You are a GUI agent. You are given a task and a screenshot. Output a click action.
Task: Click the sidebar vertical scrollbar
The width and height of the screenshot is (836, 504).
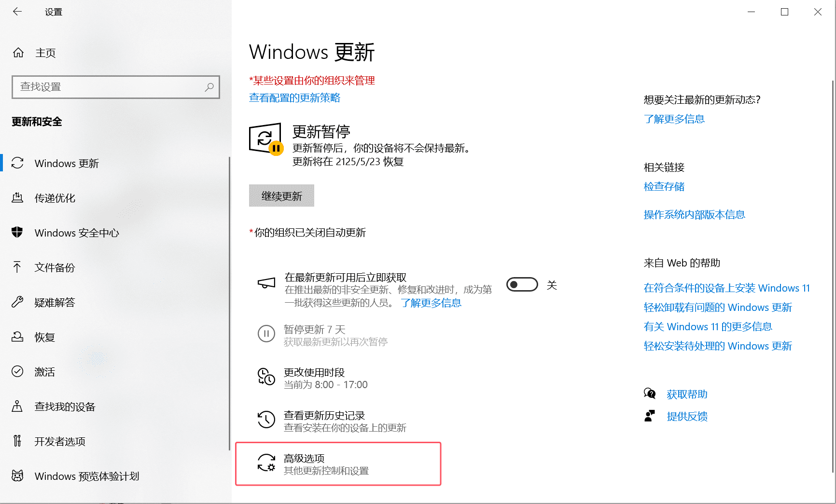coord(229,303)
